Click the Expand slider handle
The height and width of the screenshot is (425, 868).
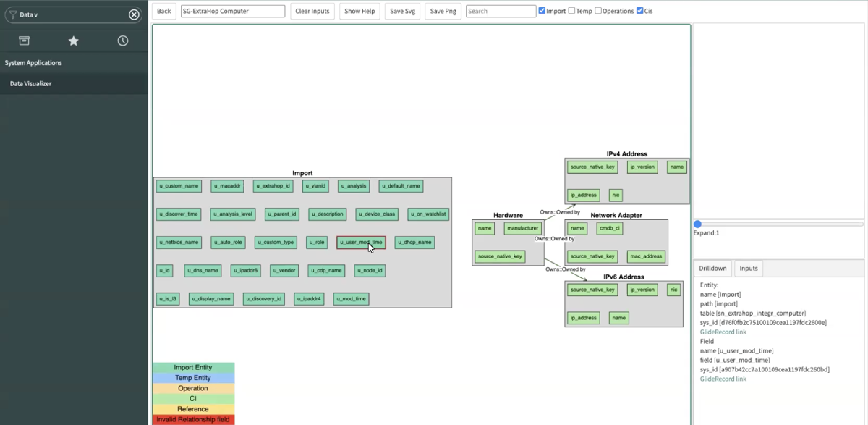point(697,224)
